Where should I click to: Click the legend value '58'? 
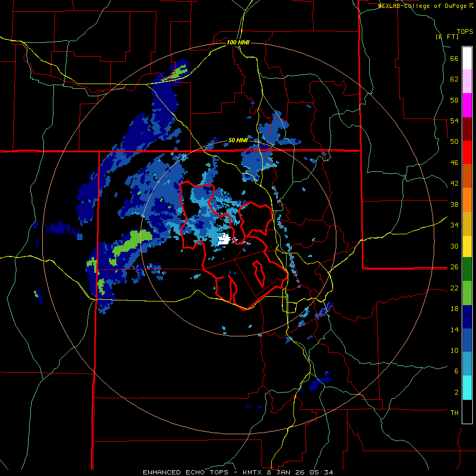(x=454, y=100)
